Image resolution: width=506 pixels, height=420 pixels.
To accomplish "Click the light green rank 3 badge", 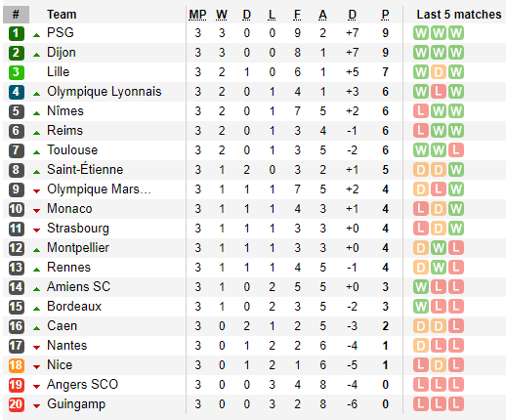I will tap(16, 72).
